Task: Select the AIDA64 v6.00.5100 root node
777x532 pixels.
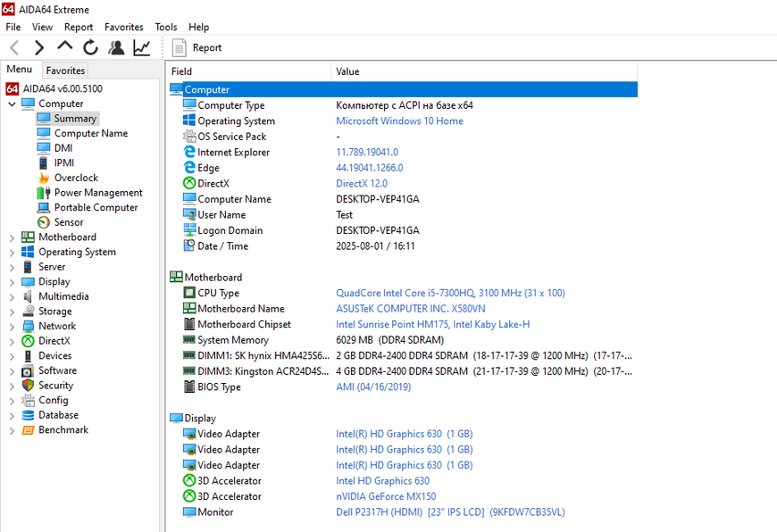Action: point(63,88)
